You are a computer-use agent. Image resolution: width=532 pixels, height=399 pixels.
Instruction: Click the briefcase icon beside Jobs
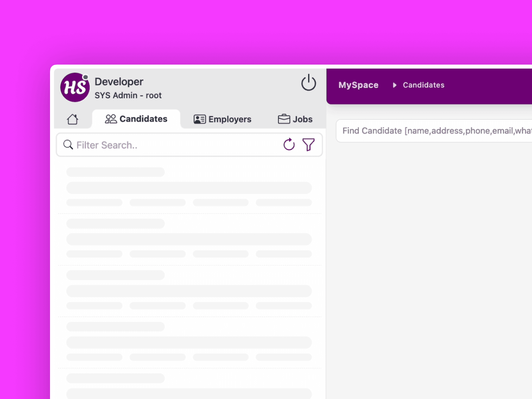click(x=284, y=119)
